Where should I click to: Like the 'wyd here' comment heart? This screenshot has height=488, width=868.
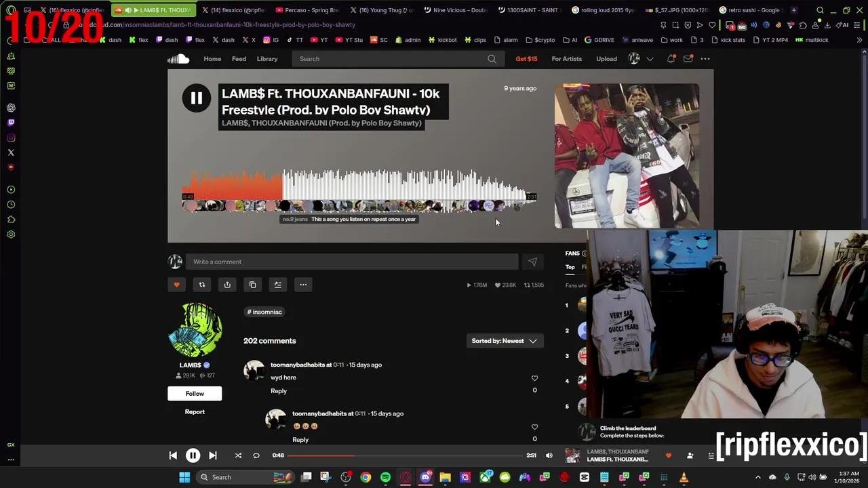click(534, 378)
